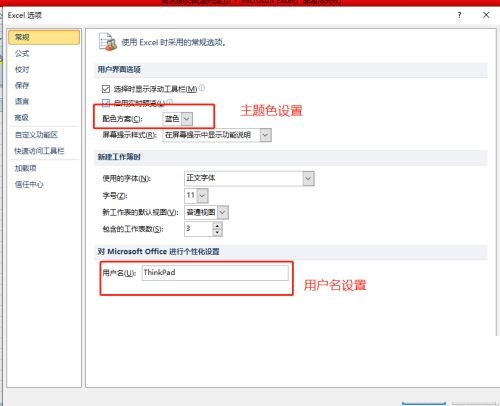
Task: Click info icon beside 启用实时预览 option
Action: [170, 102]
